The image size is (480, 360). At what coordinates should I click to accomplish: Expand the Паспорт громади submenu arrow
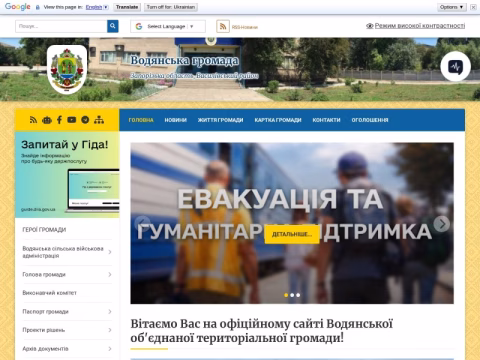click(x=110, y=312)
